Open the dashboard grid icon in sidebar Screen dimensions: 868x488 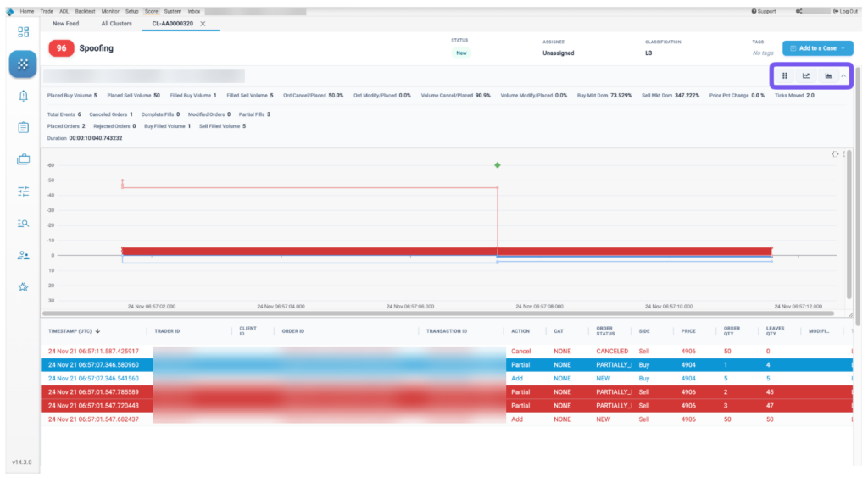[x=23, y=32]
